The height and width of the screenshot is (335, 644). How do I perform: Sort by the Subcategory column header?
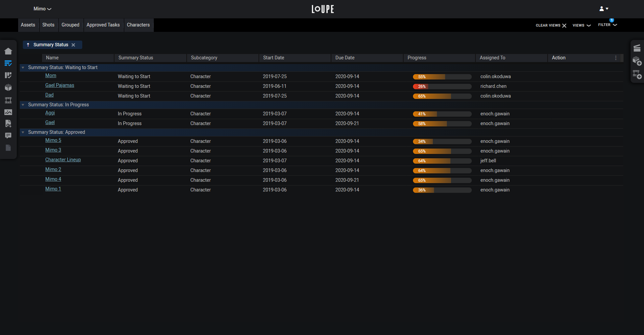pyautogui.click(x=223, y=58)
